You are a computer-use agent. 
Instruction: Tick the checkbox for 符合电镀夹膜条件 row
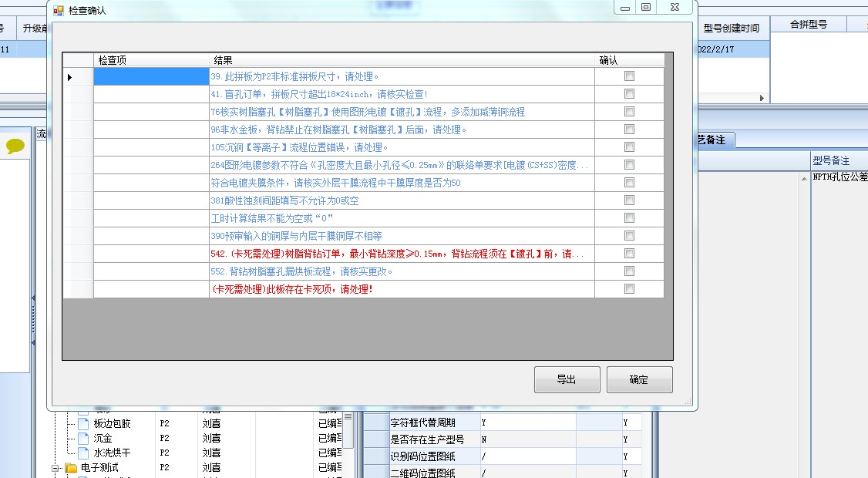tap(629, 183)
